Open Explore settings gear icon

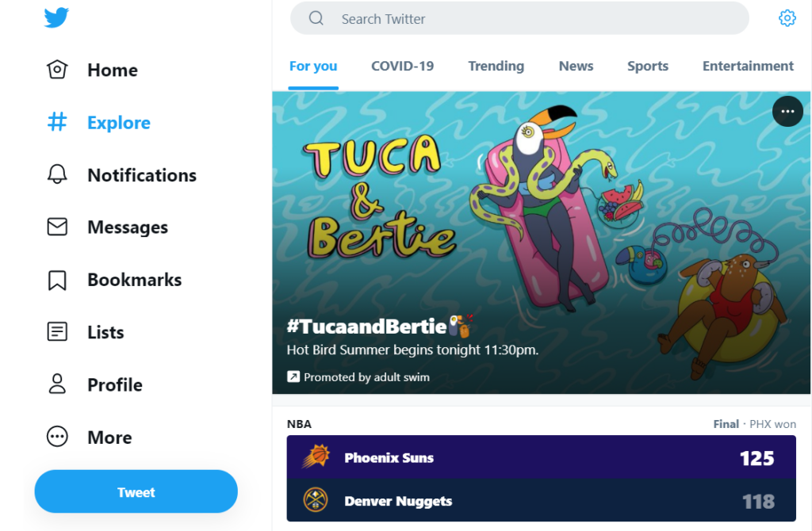coord(787,18)
